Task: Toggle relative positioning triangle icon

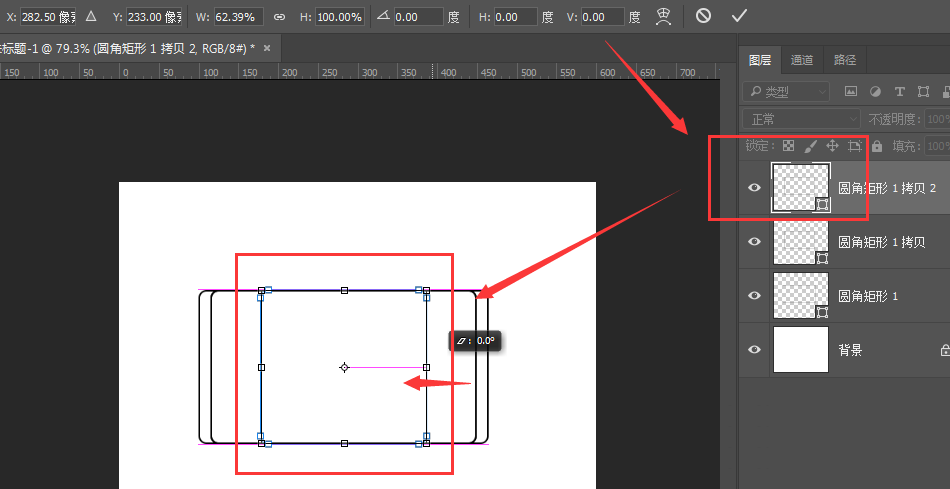Action: (91, 16)
